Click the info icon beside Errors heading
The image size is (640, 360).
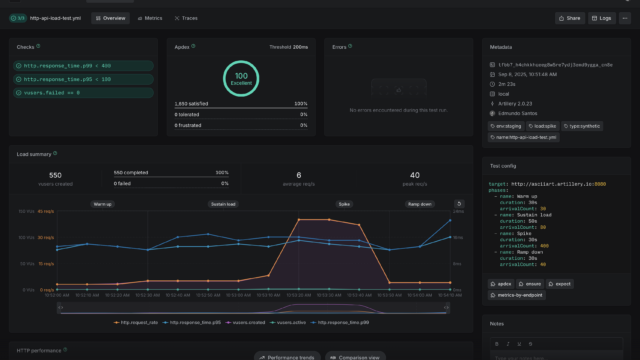coord(350,46)
